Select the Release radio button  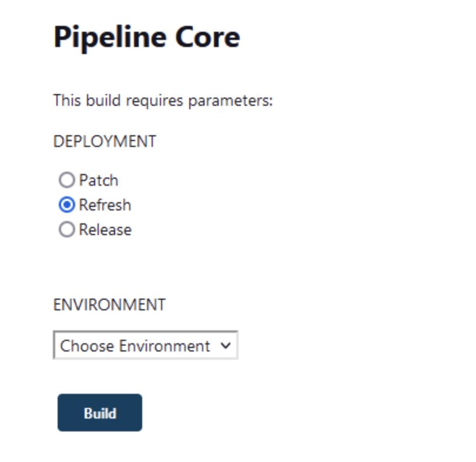[67, 229]
